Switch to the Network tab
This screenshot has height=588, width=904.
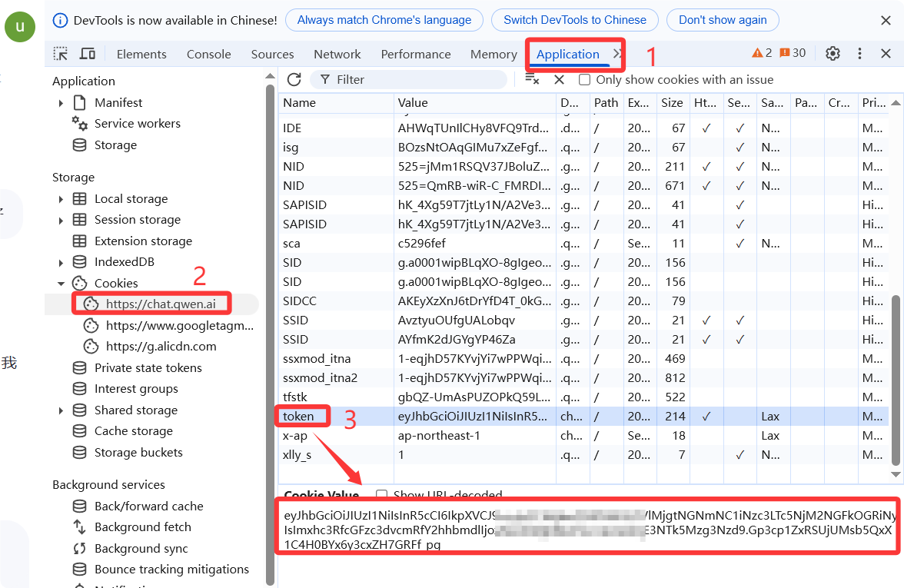(x=337, y=54)
